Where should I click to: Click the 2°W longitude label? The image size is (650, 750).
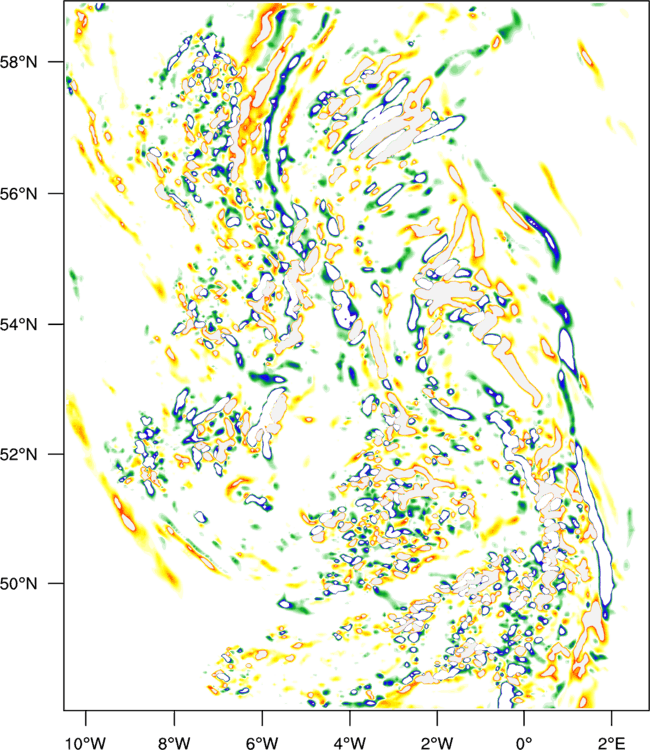(x=437, y=743)
